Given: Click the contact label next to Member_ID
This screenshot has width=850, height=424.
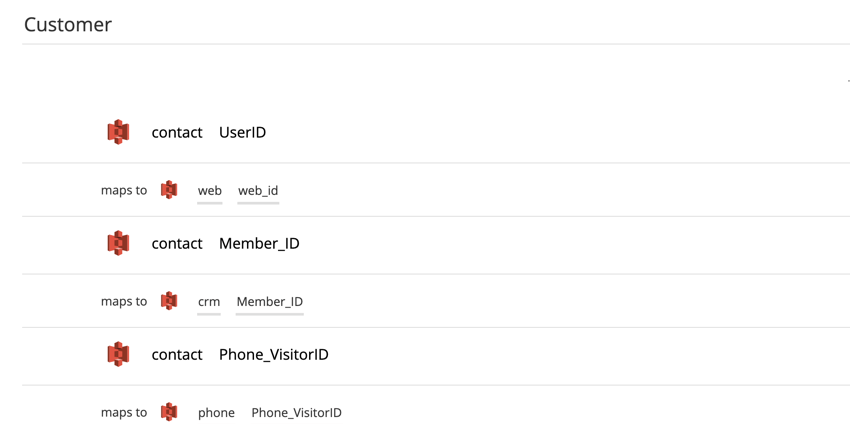Looking at the screenshot, I should (x=177, y=244).
